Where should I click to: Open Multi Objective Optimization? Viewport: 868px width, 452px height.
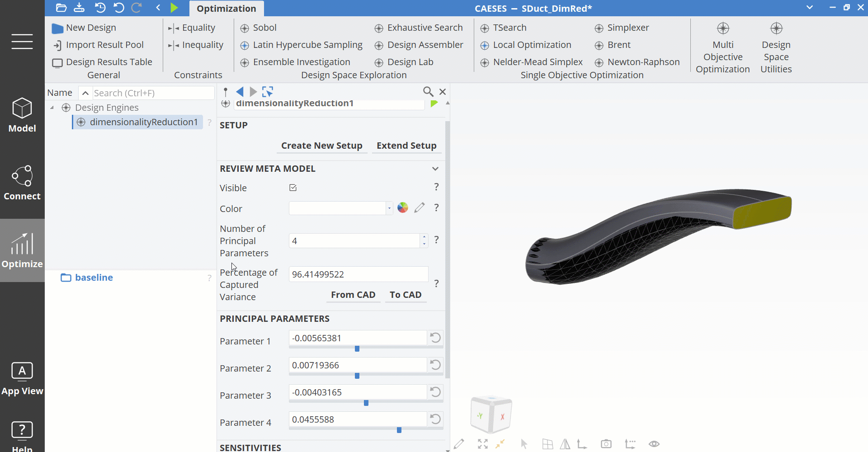point(723,48)
